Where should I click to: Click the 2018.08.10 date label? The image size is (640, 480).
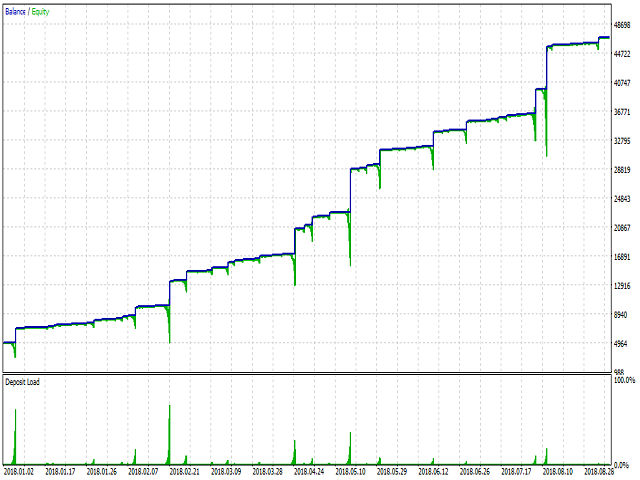[558, 472]
